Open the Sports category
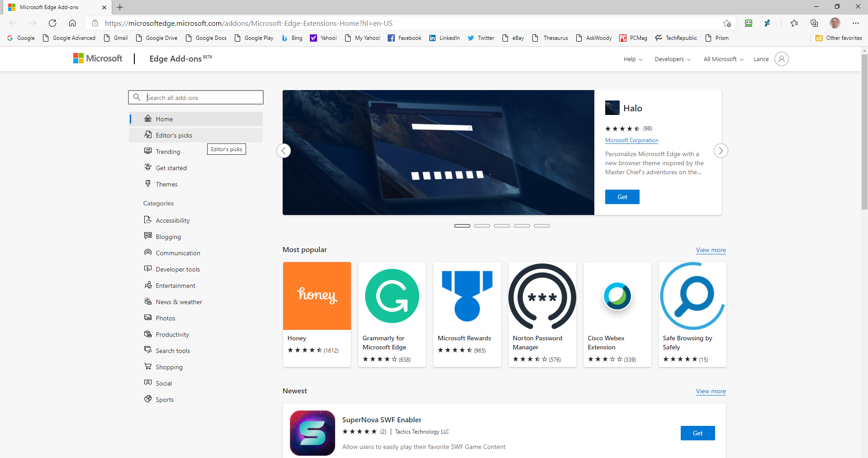The image size is (868, 458). 196,400
